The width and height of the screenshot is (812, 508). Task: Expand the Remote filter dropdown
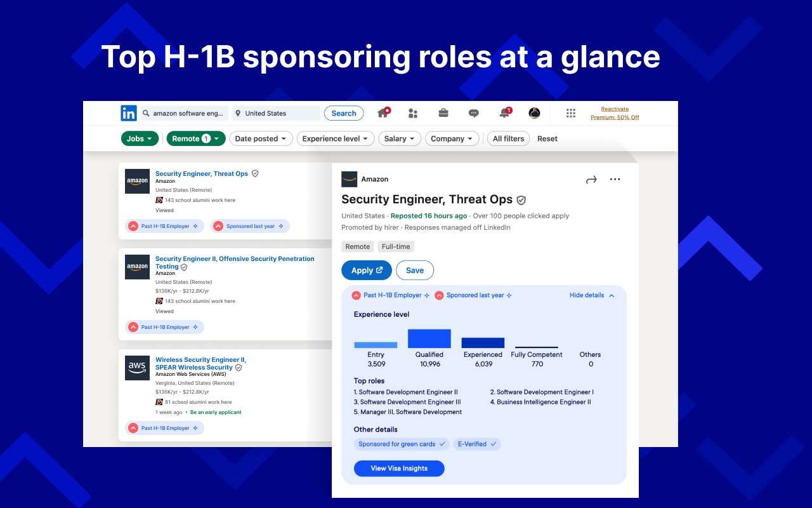tap(196, 138)
